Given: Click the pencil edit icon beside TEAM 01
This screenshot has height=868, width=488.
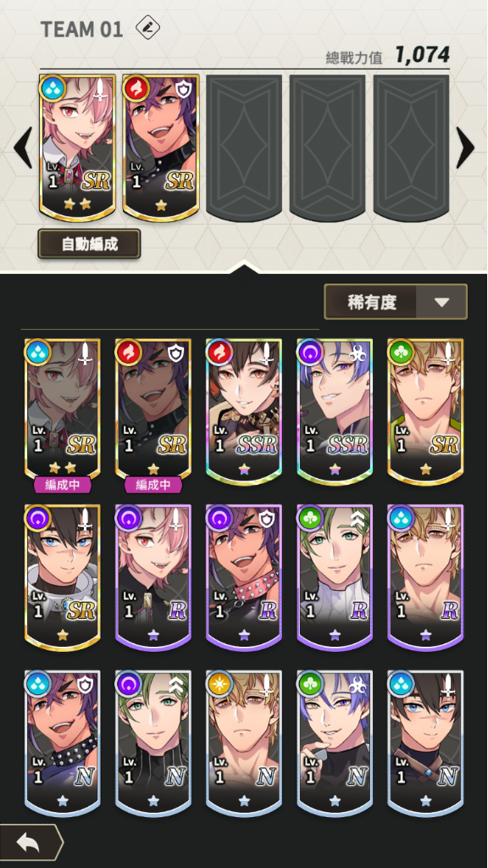Looking at the screenshot, I should click(x=147, y=28).
